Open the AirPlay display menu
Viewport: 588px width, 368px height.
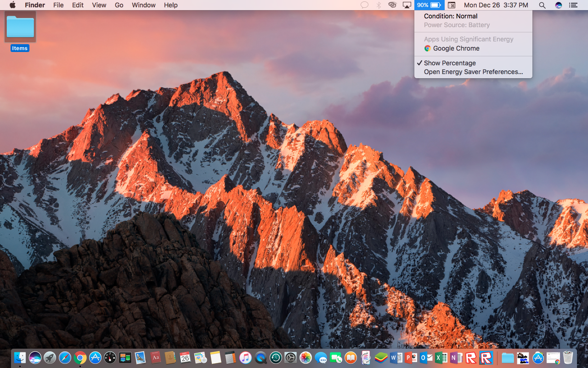[407, 5]
